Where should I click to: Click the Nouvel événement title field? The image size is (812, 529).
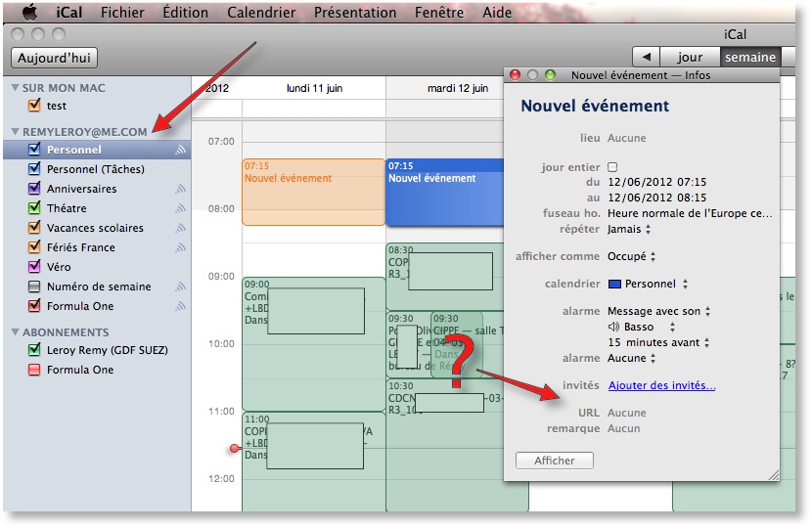(x=595, y=106)
